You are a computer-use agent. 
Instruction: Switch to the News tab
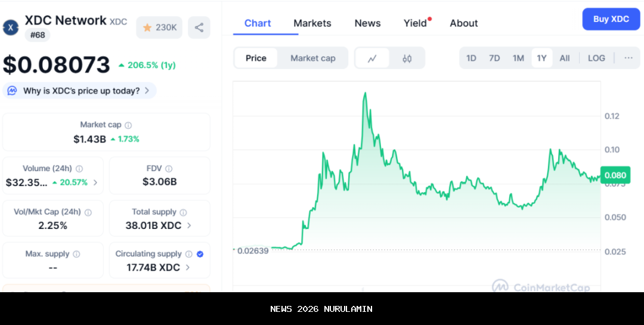click(x=367, y=23)
